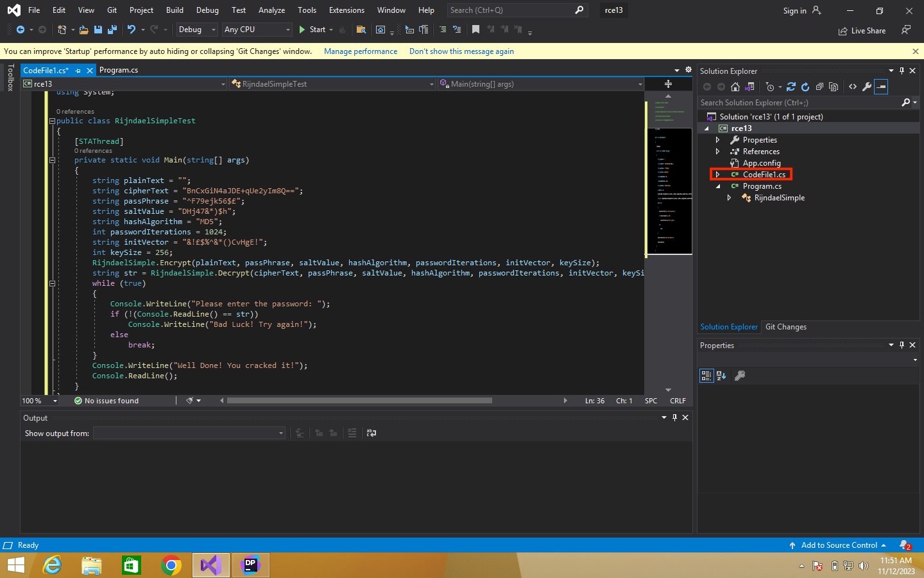Toggle auto-hide pin on Properties panel

(x=902, y=345)
